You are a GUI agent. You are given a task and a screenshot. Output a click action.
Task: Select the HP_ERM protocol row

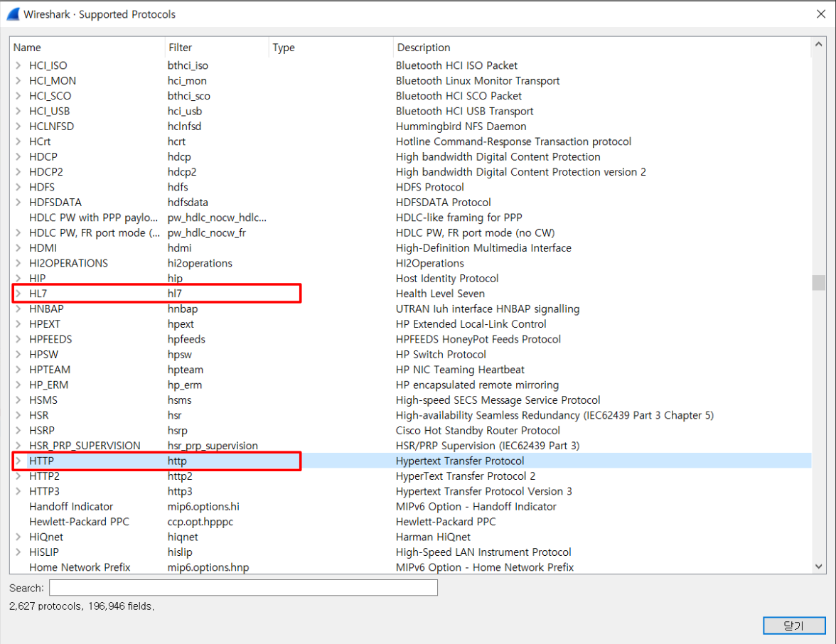[x=411, y=385]
